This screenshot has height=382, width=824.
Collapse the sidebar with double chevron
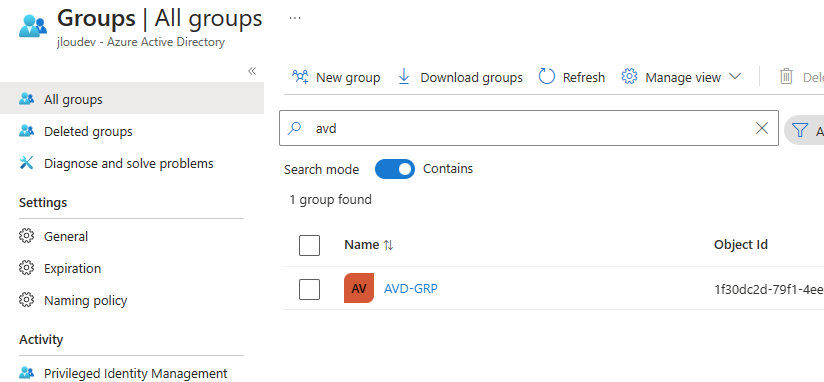pyautogui.click(x=252, y=71)
